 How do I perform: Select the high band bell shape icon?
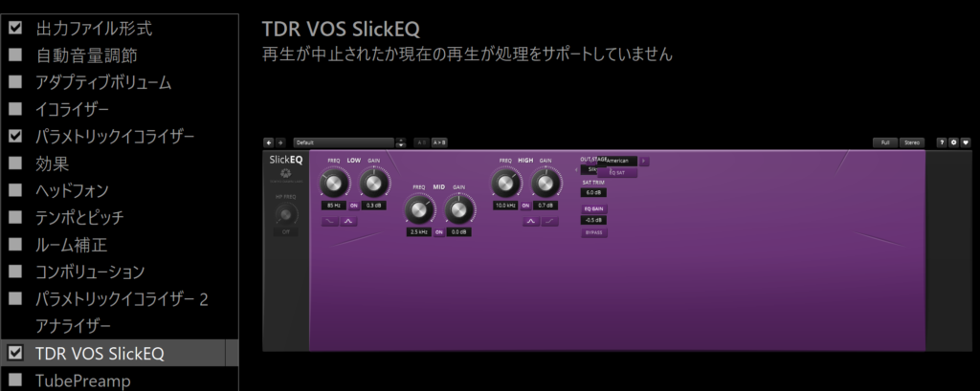tap(530, 222)
